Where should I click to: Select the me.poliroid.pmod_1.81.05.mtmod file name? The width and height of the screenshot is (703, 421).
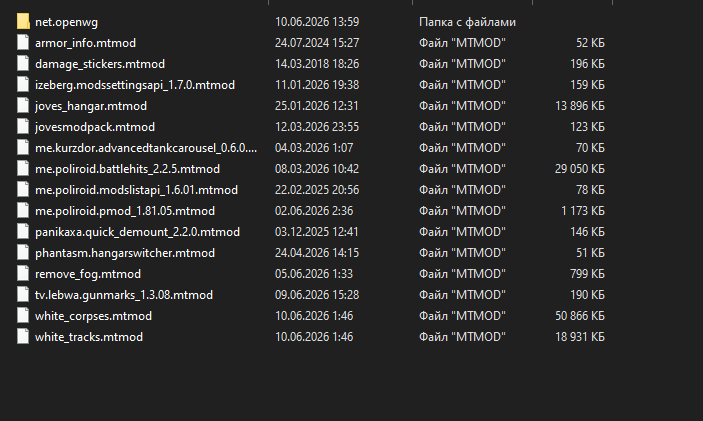pos(125,211)
